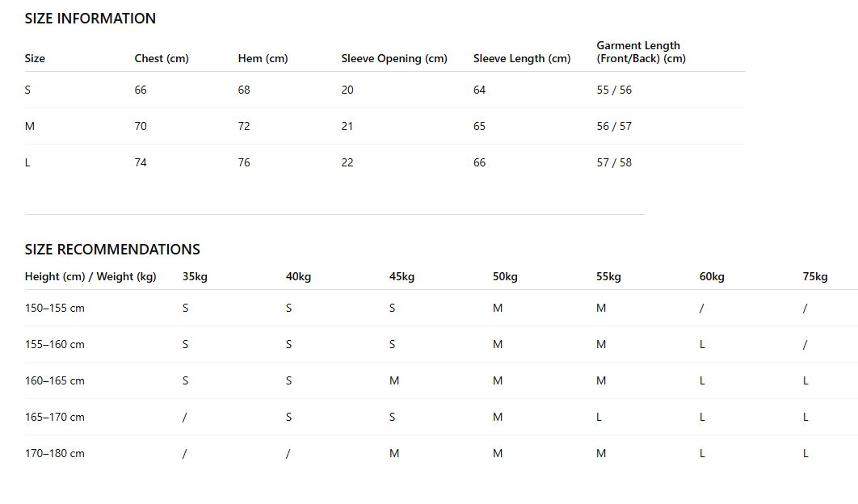Select the Hem (cm) column header

(263, 58)
